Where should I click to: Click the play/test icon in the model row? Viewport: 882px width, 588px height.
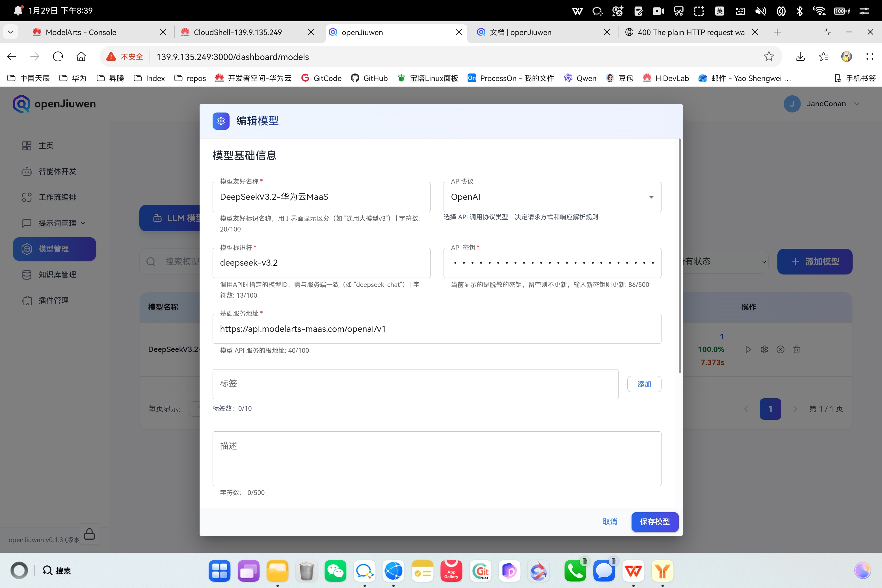click(x=748, y=349)
